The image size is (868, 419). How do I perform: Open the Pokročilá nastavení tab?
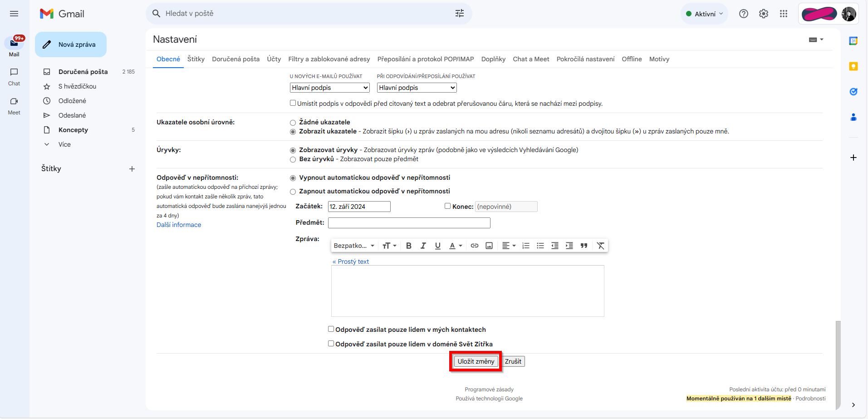(585, 59)
